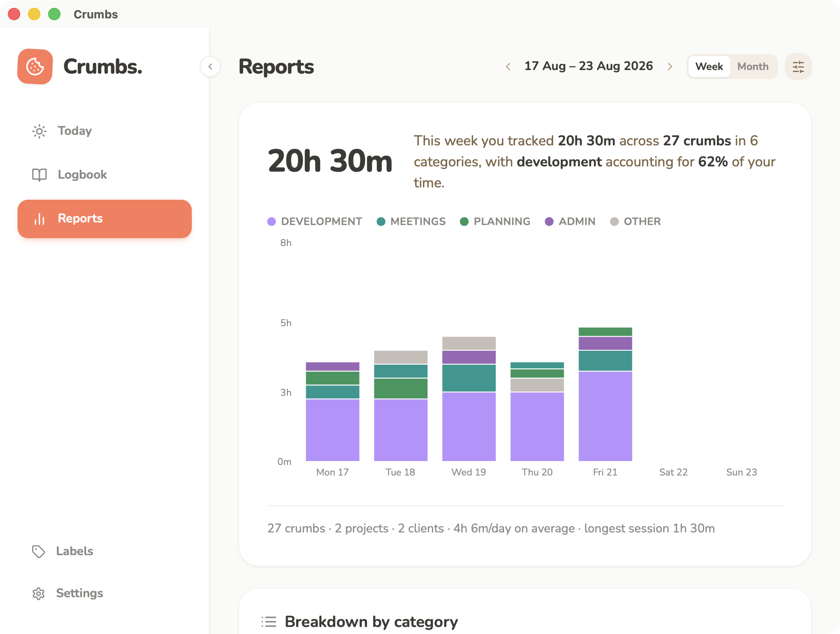
Task: Click Thursday's development bar segment
Action: [x=537, y=426]
